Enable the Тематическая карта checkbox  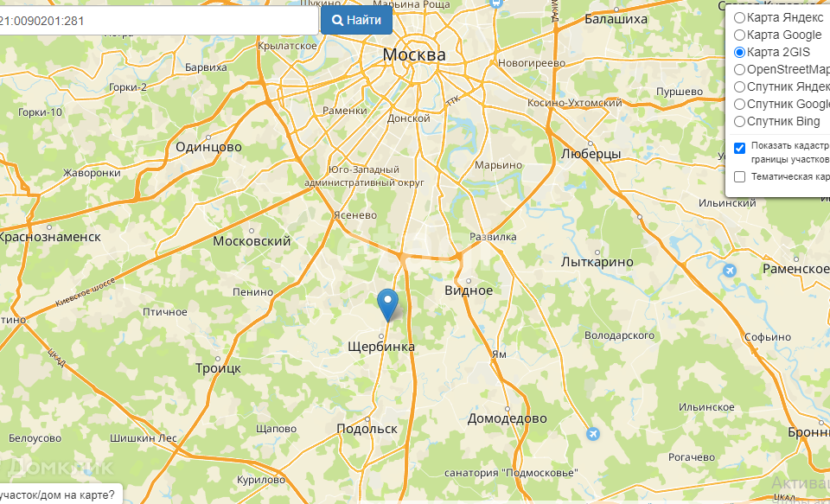tap(739, 176)
